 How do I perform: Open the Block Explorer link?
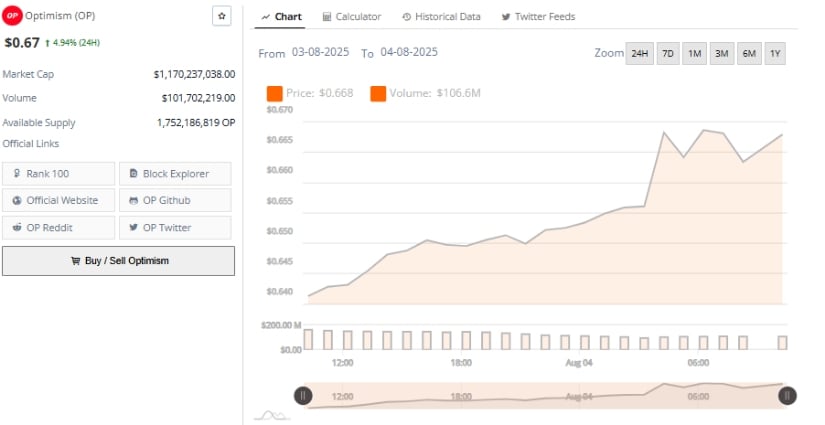click(175, 174)
